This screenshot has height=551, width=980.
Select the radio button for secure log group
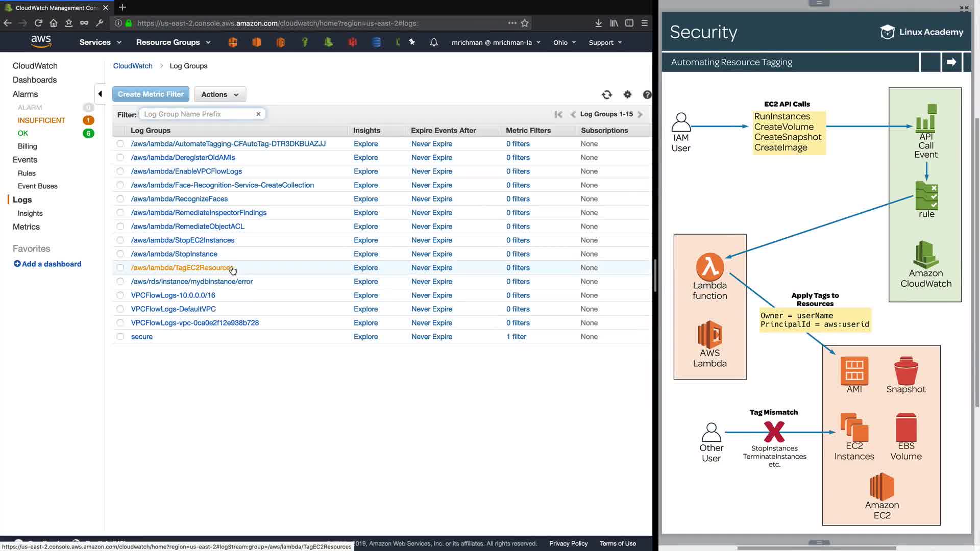coord(120,337)
